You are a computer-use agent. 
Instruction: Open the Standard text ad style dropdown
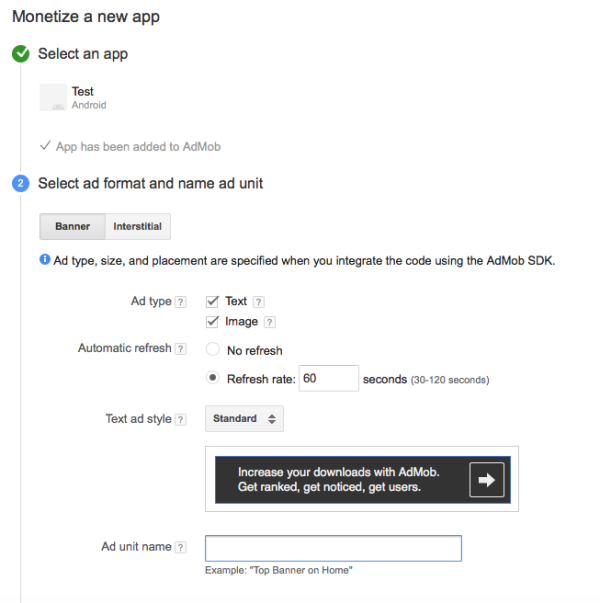244,418
